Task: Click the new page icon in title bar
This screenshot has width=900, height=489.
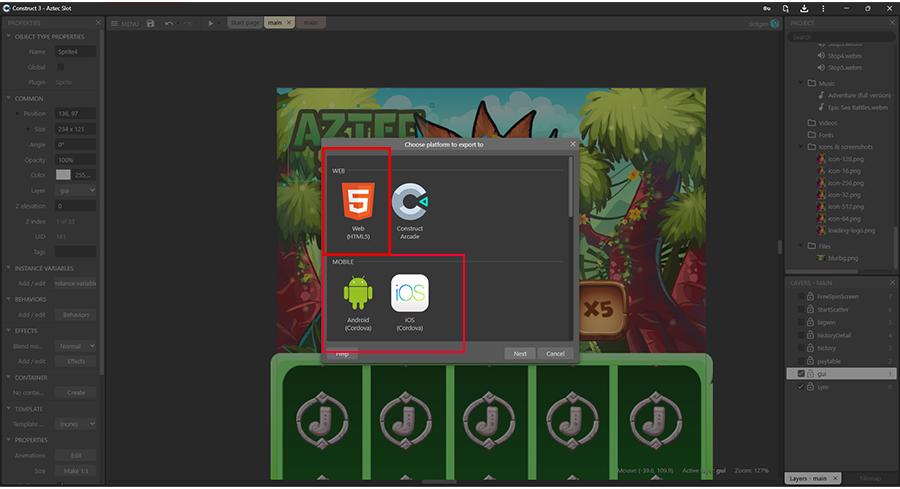Action: pos(785,9)
